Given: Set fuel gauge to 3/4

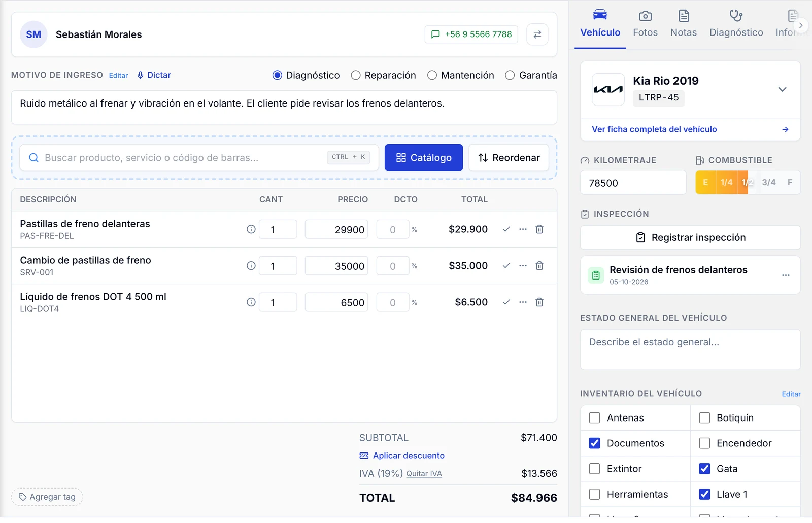Looking at the screenshot, I should click(x=768, y=183).
